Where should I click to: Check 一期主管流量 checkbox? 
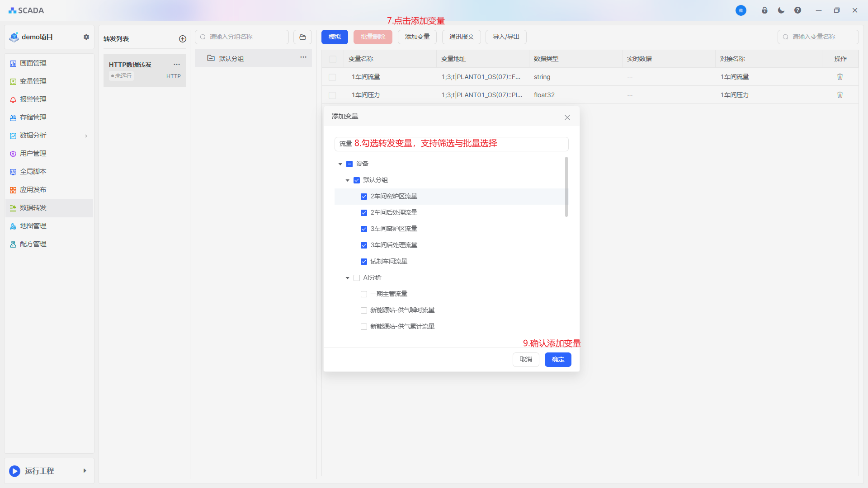pos(364,294)
